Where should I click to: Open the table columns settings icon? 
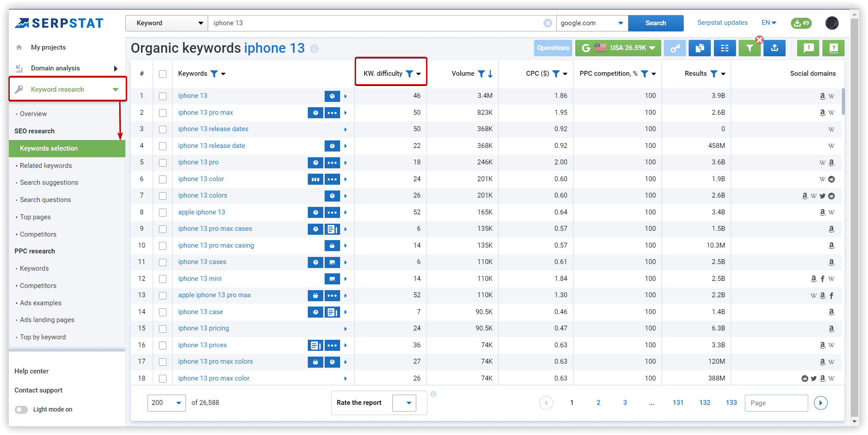(x=725, y=48)
